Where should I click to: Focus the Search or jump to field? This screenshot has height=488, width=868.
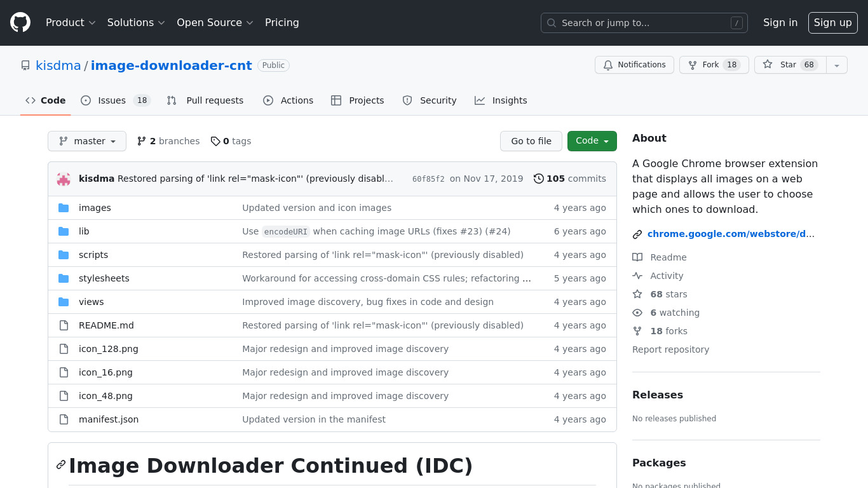pos(644,23)
